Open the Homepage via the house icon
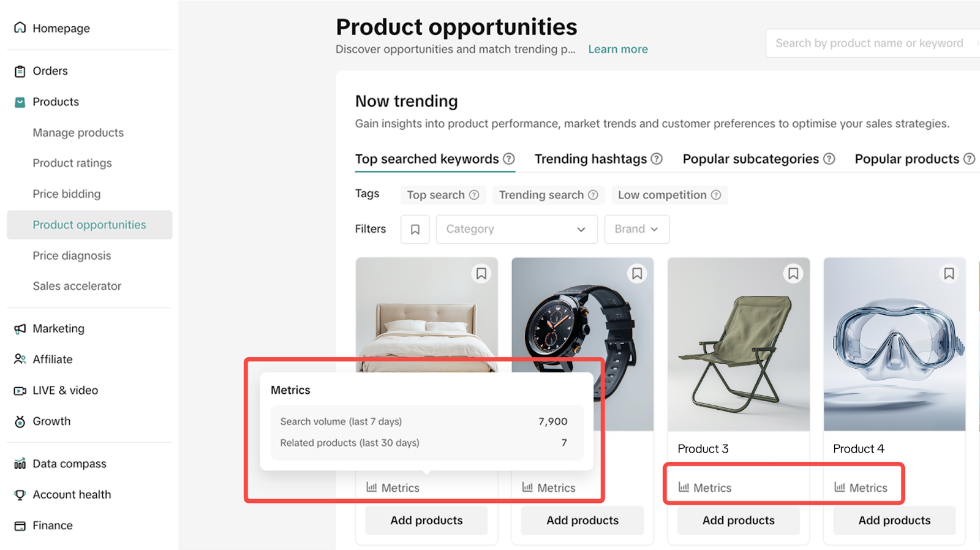 [21, 28]
